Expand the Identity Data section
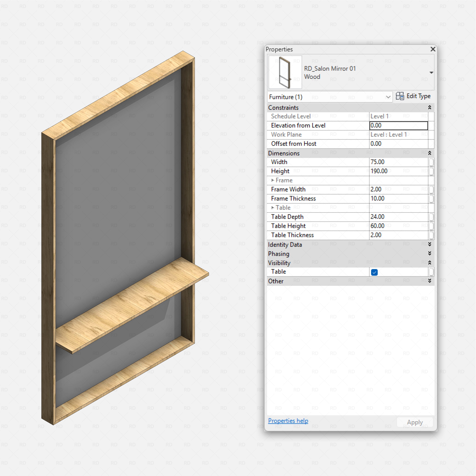The height and width of the screenshot is (476, 476). [x=430, y=244]
